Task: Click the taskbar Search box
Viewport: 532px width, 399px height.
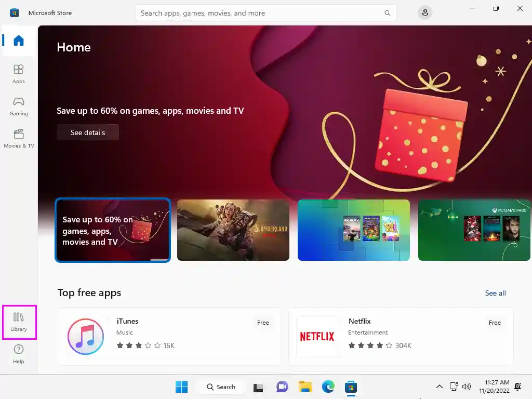Action: pyautogui.click(x=221, y=387)
